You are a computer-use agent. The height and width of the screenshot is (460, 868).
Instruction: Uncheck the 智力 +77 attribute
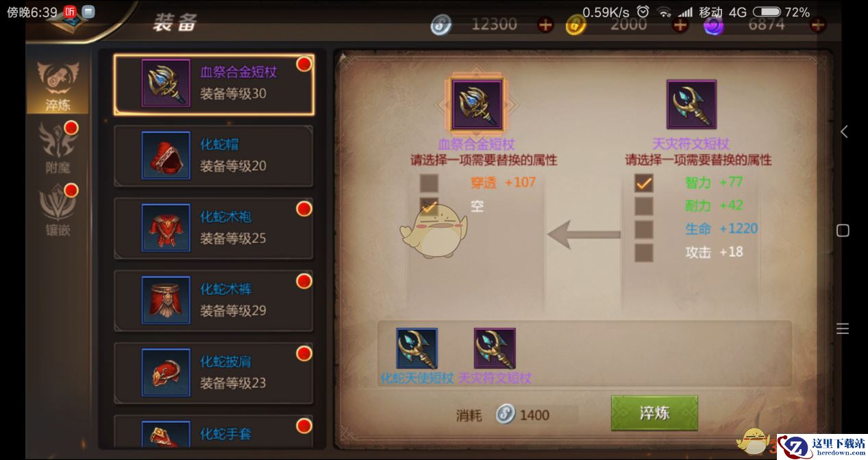[644, 182]
